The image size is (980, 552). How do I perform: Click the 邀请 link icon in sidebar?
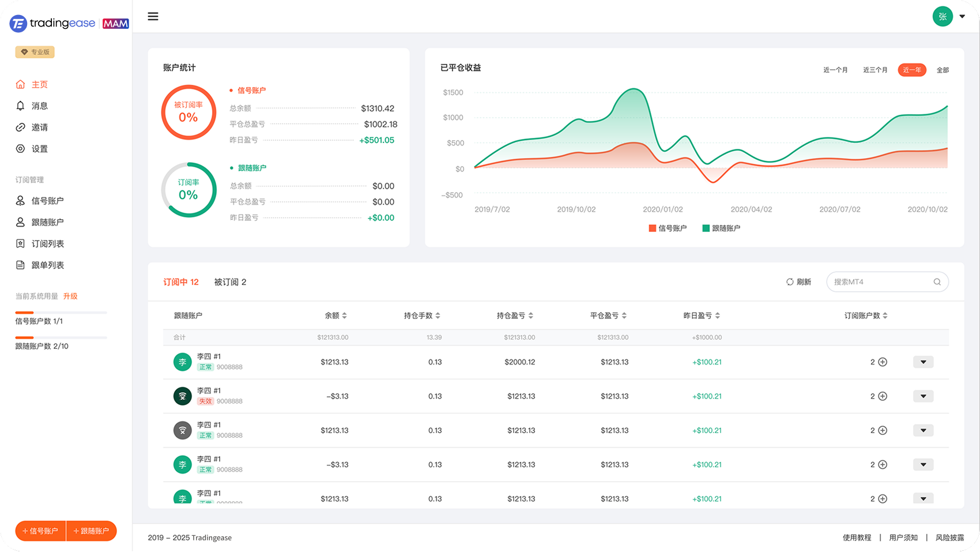[x=20, y=127]
